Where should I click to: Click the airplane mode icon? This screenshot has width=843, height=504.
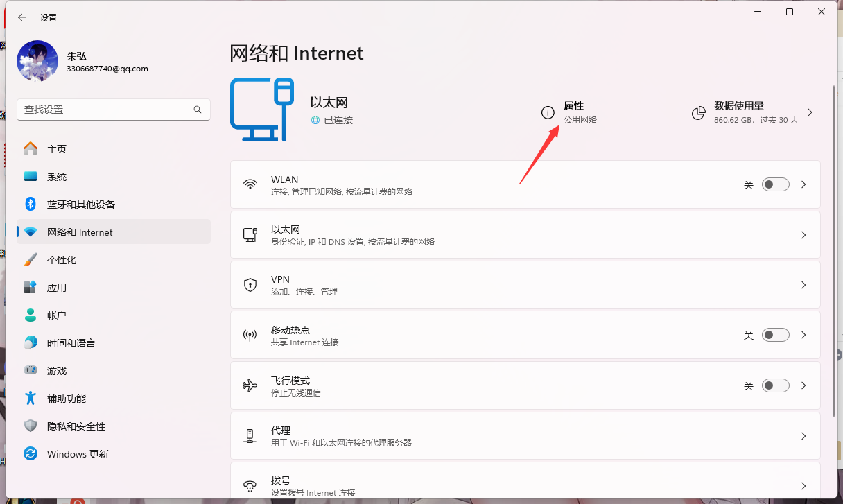pos(250,385)
